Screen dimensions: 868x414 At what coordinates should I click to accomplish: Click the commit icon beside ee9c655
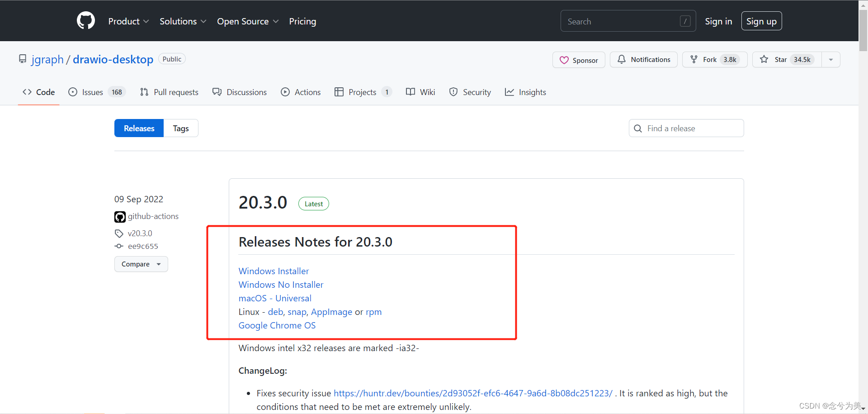click(119, 246)
